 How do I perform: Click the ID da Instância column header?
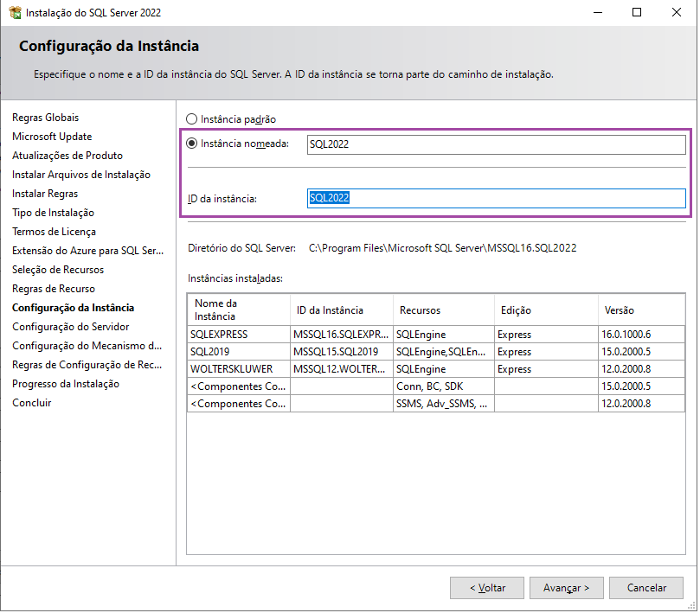tap(342, 310)
